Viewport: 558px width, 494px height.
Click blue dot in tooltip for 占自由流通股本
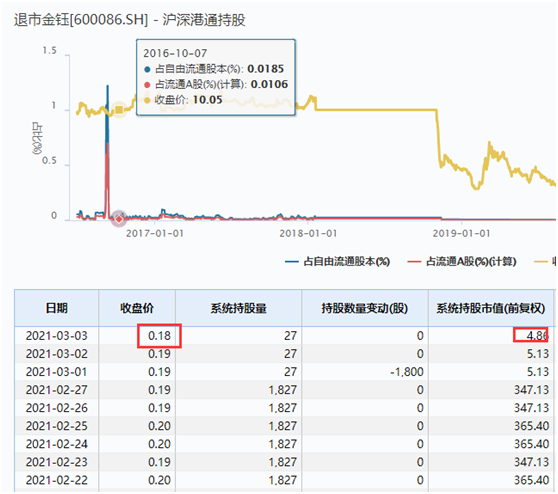coord(147,69)
